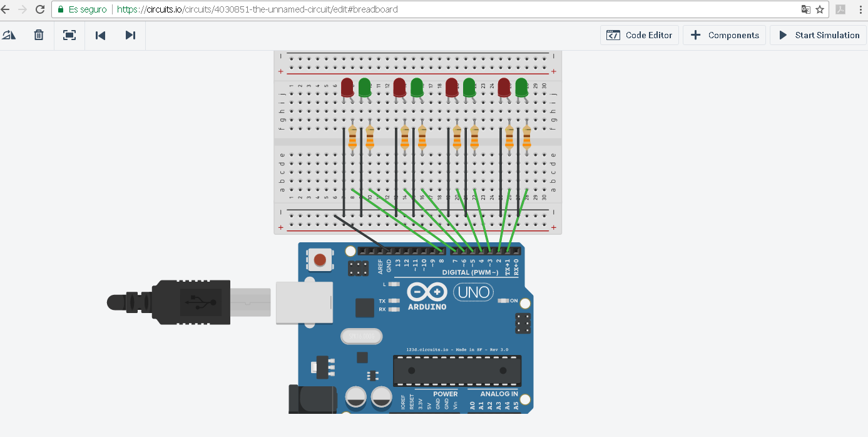Click the address bar URL field
The width and height of the screenshot is (868, 437).
[438, 9]
